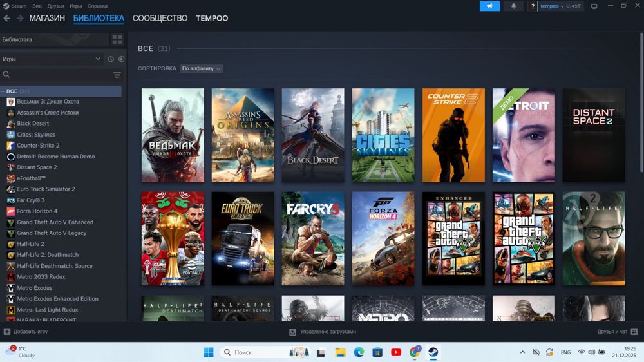Open Half-Life 2 cover tile
This screenshot has width=644, height=362.
(x=594, y=239)
